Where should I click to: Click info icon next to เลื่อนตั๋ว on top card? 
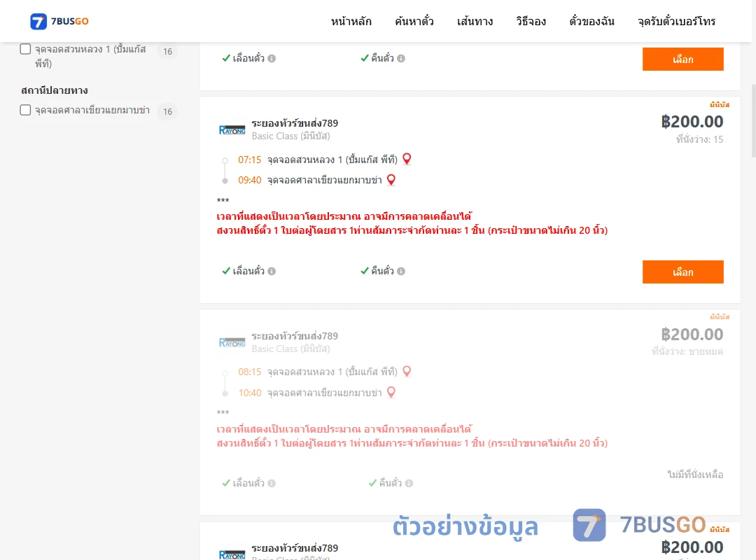(272, 58)
